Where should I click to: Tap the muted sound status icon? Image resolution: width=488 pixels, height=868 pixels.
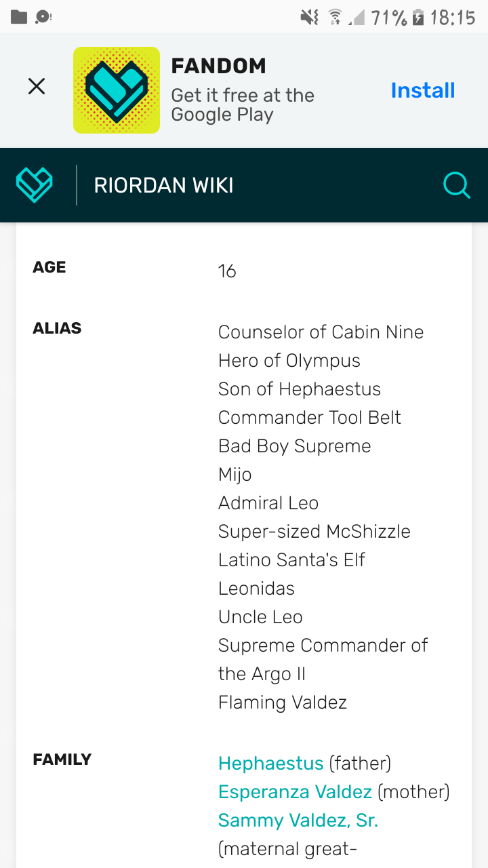(309, 17)
